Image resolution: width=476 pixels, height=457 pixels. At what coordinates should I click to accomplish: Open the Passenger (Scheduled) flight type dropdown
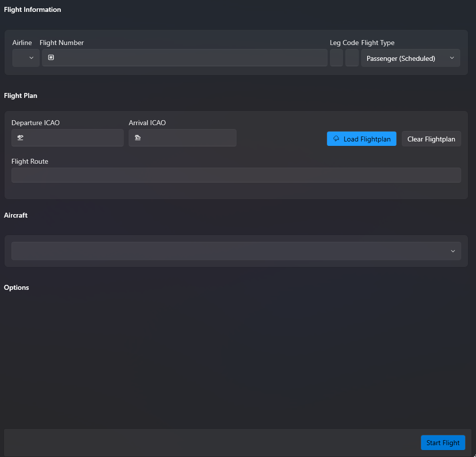click(406, 58)
